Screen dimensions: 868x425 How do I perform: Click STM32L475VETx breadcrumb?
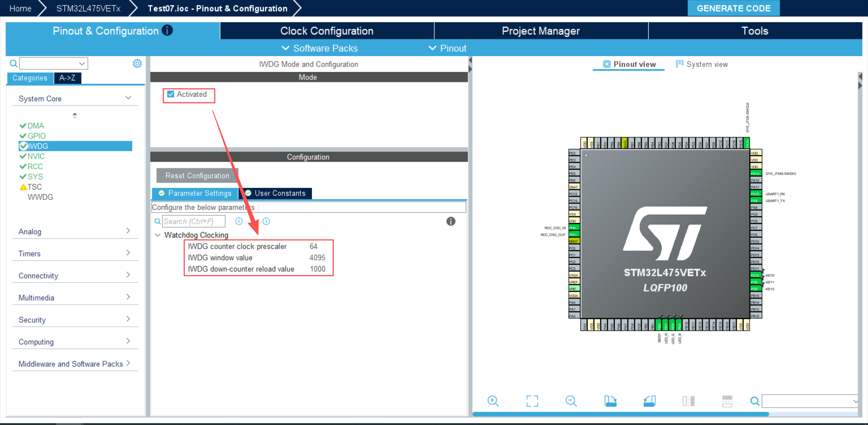pyautogui.click(x=88, y=8)
